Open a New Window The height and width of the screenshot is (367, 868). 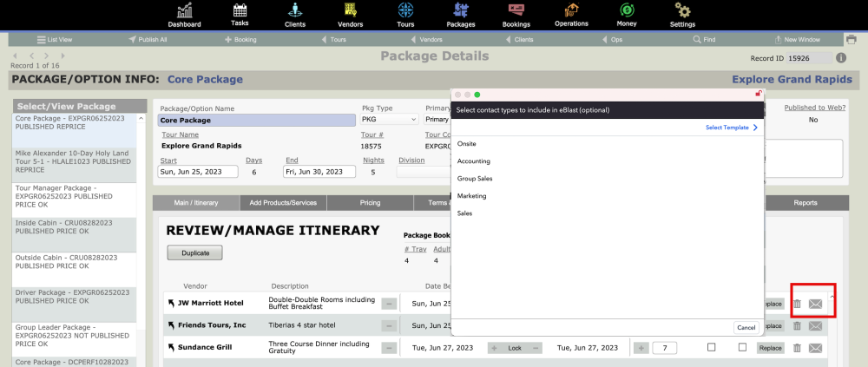coord(797,39)
